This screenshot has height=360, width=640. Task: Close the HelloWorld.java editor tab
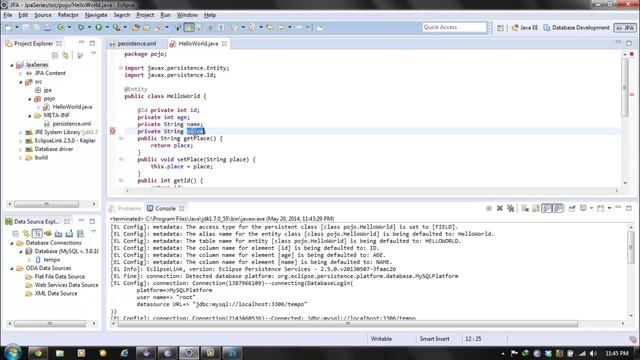224,43
